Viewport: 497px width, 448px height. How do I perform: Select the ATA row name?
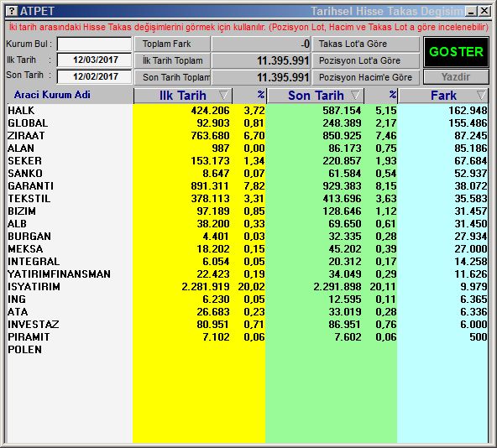coord(18,312)
